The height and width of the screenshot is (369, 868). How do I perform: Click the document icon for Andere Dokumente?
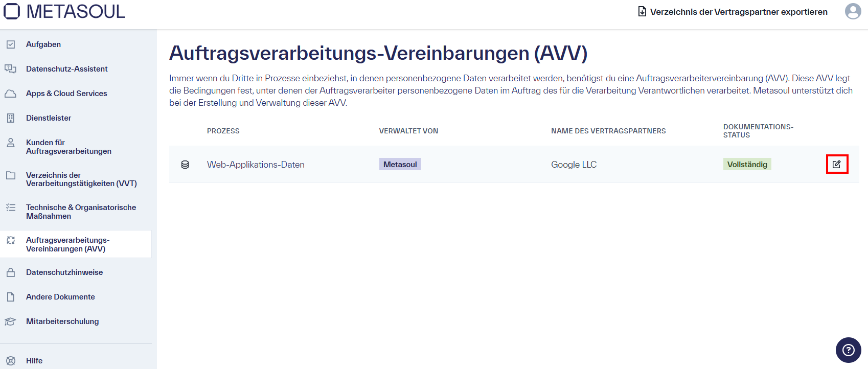click(x=11, y=297)
